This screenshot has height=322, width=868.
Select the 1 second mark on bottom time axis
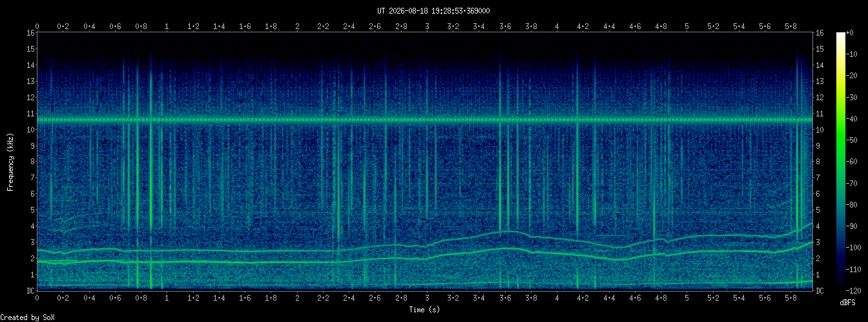[167, 298]
